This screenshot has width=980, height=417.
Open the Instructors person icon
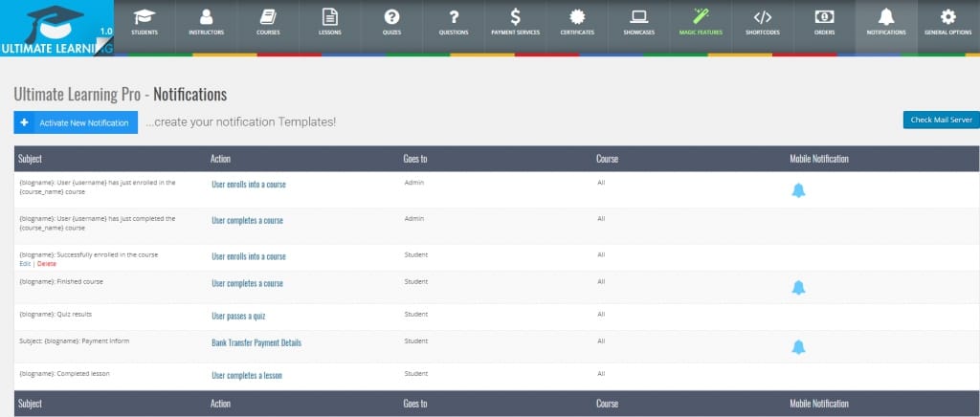coord(206,17)
